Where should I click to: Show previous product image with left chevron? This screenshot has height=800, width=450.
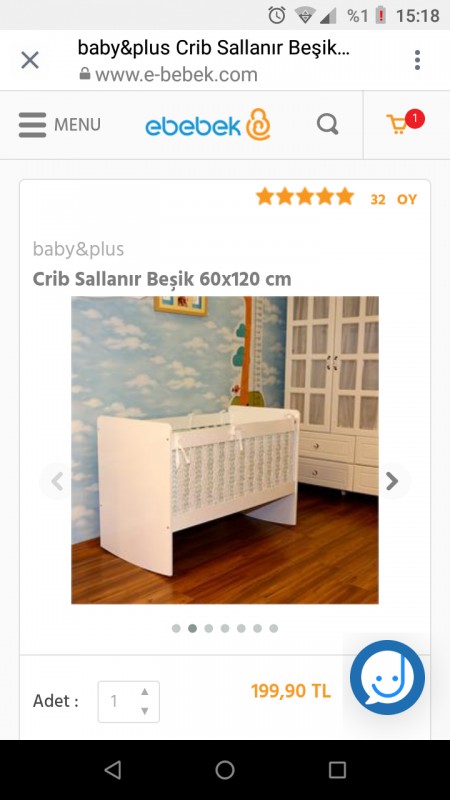[x=57, y=481]
